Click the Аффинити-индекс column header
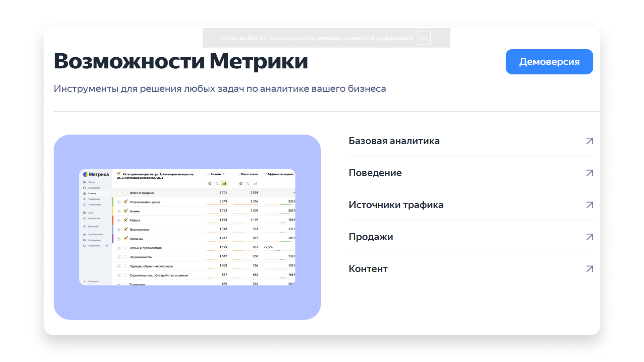 point(280,174)
